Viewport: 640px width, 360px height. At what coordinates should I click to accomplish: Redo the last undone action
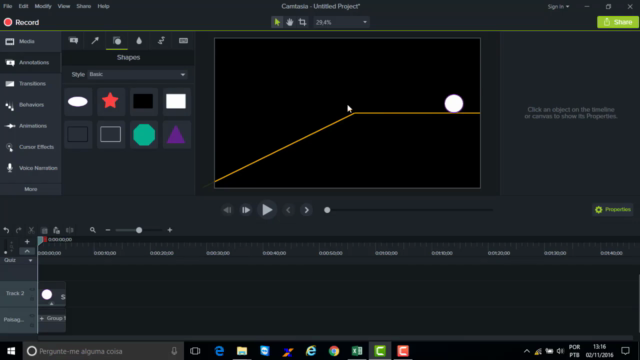[x=19, y=230]
